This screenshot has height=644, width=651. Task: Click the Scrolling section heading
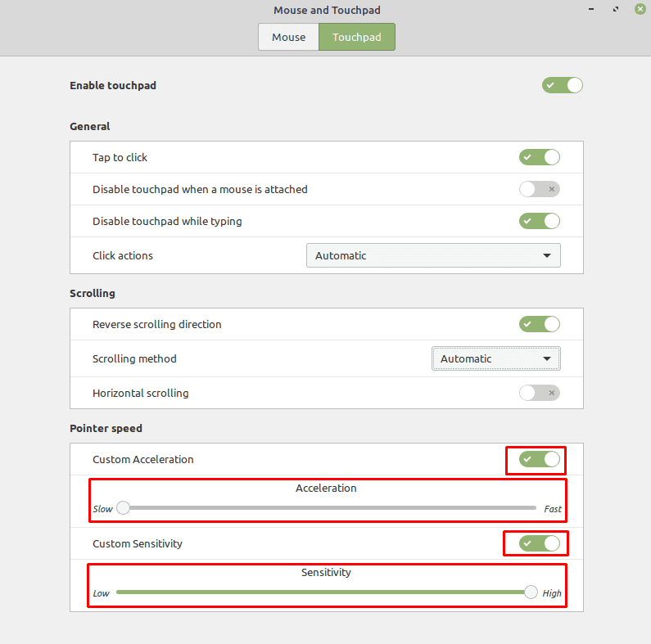coord(93,294)
